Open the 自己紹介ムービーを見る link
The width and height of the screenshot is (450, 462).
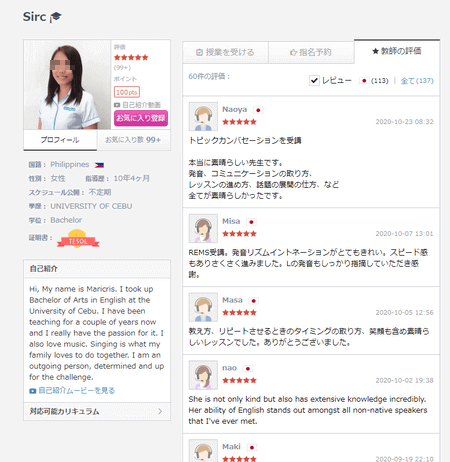click(77, 390)
